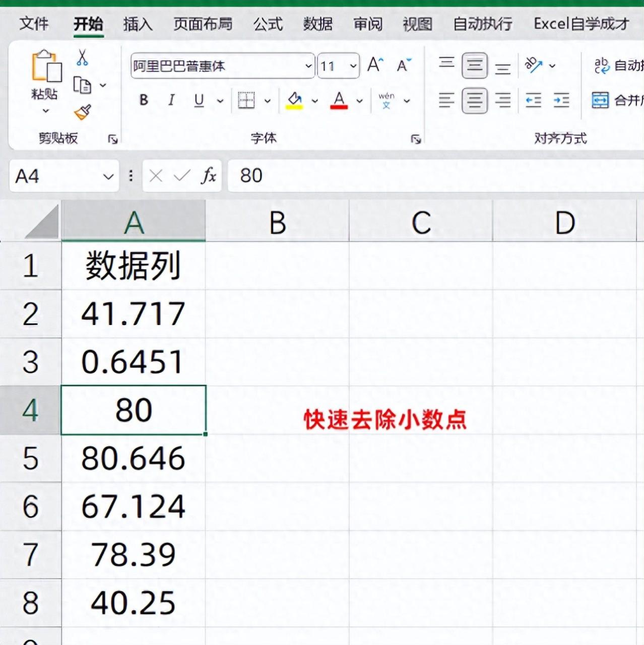Decrease font size with the smaller A icon

pyautogui.click(x=404, y=65)
